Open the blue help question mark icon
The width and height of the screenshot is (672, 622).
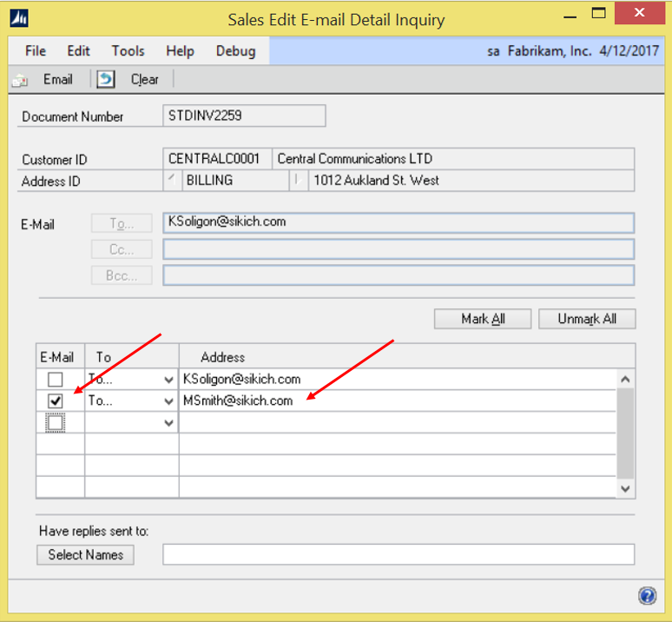[x=647, y=596]
